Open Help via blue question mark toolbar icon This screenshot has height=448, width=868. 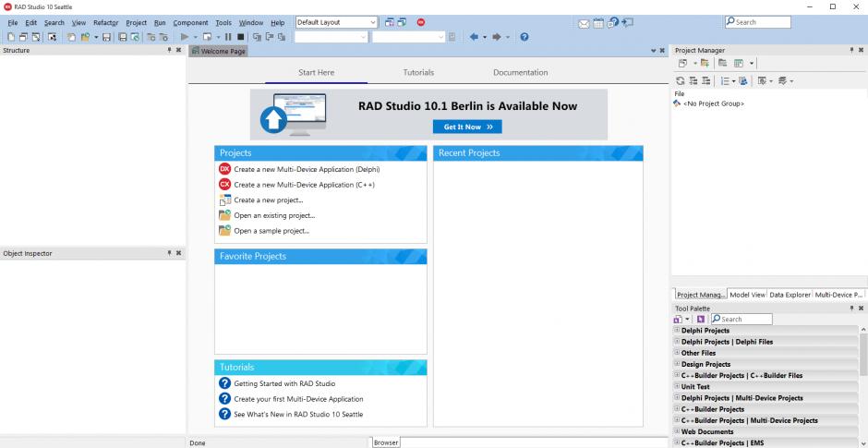click(x=524, y=37)
